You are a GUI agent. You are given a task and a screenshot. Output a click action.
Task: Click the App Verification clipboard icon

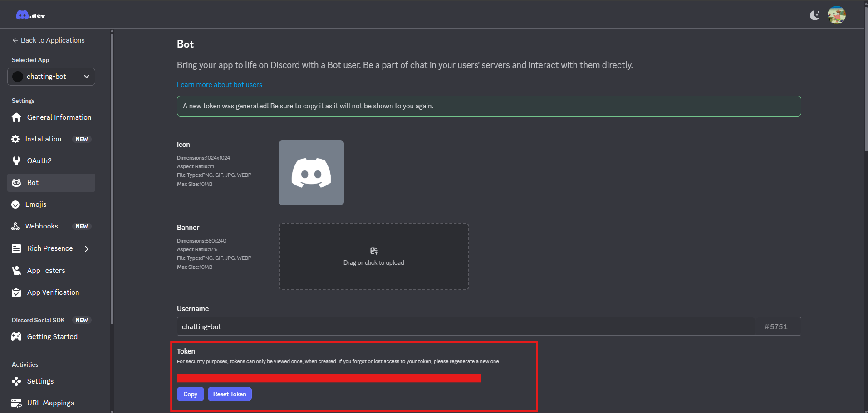pyautogui.click(x=16, y=292)
